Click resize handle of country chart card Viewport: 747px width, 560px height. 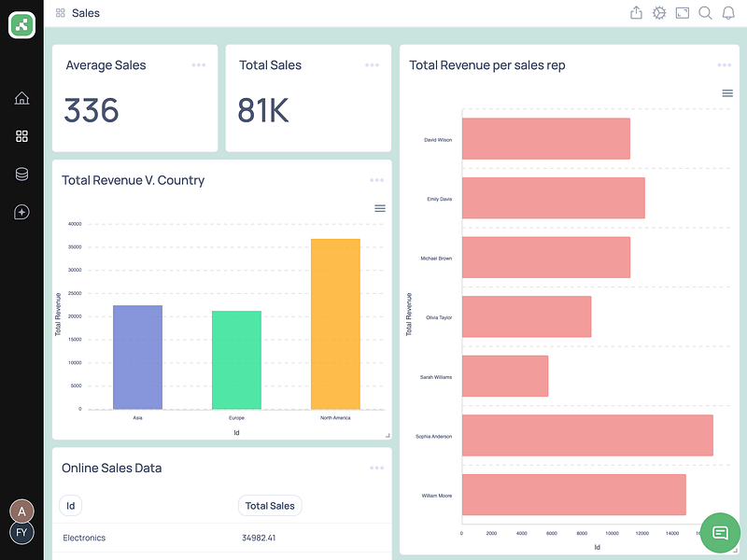point(388,435)
